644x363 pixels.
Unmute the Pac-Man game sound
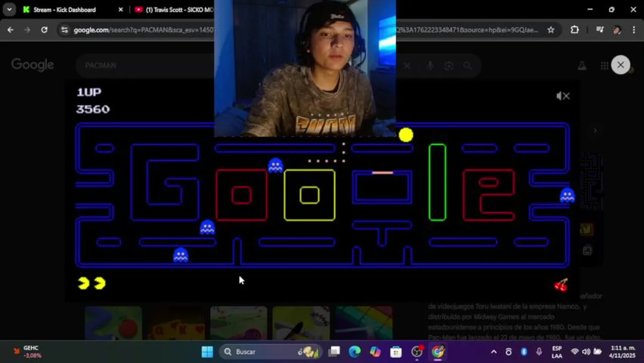[x=563, y=96]
